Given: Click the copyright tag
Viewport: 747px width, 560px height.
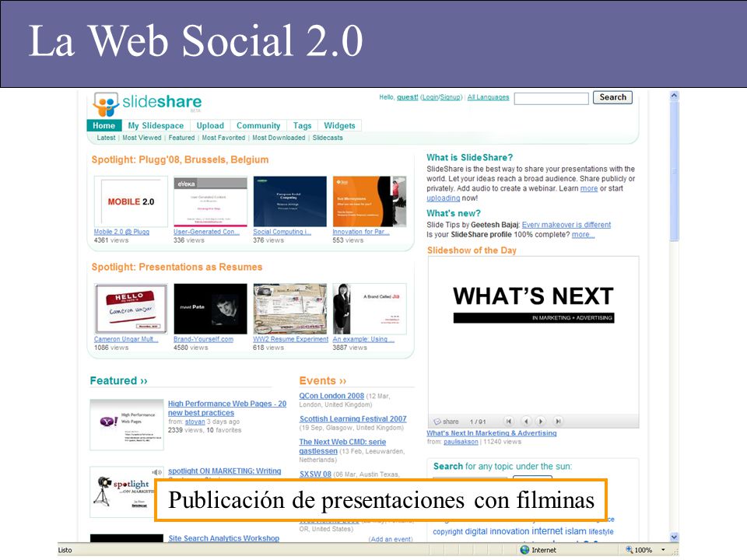Looking at the screenshot, I should click(x=448, y=531).
